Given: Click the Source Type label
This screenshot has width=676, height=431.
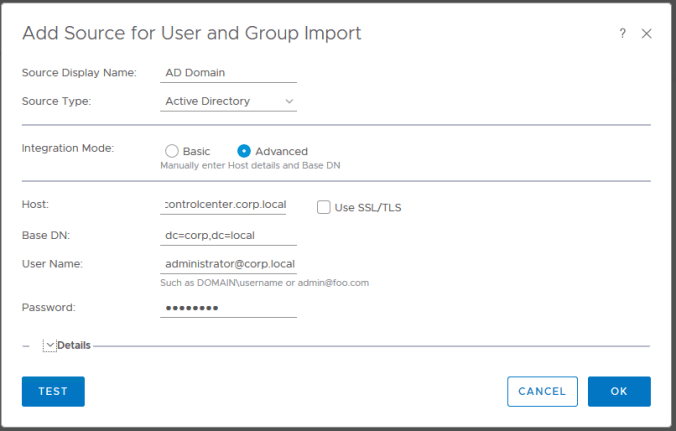Looking at the screenshot, I should pyautogui.click(x=56, y=101).
